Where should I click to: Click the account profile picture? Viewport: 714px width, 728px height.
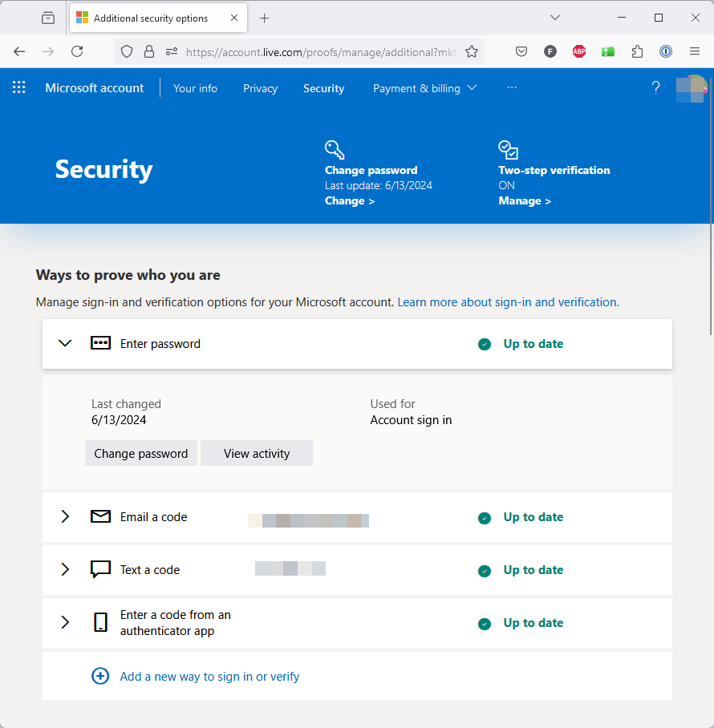[690, 88]
